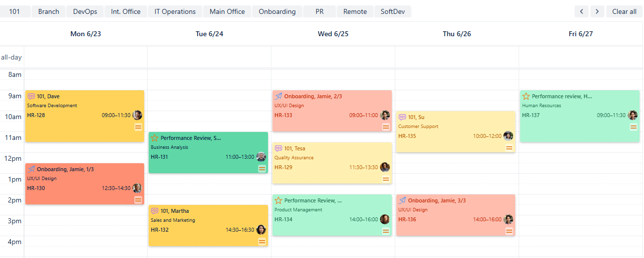Screen dimensions: 644x258
Task: Click the assignee avatar on HR-134 card
Action: (385, 219)
